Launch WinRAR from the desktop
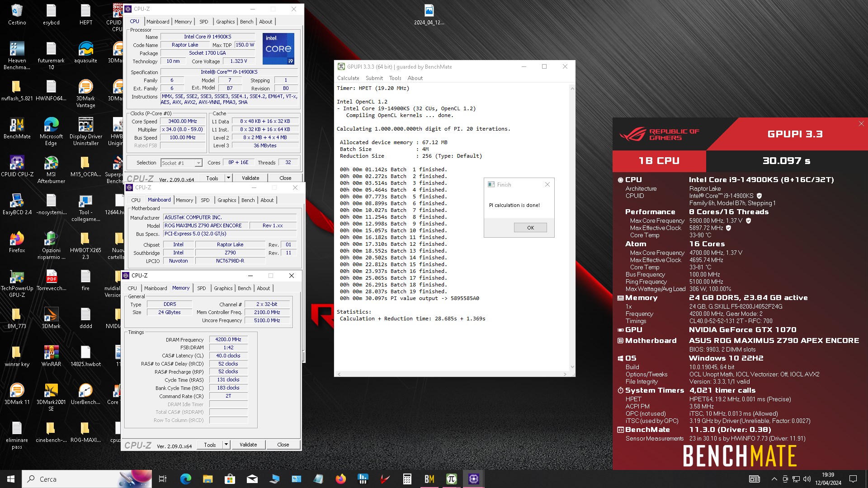Viewport: 868px width, 488px height. tap(51, 356)
